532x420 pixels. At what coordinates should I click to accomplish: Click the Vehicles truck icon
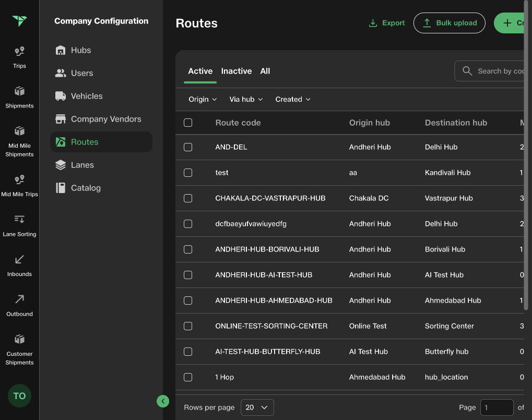[x=61, y=96]
